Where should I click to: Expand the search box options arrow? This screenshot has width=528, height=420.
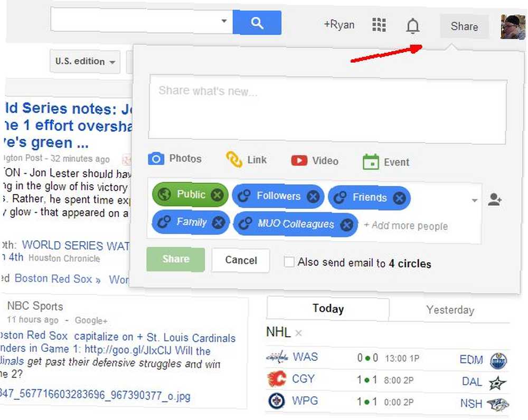coord(224,21)
